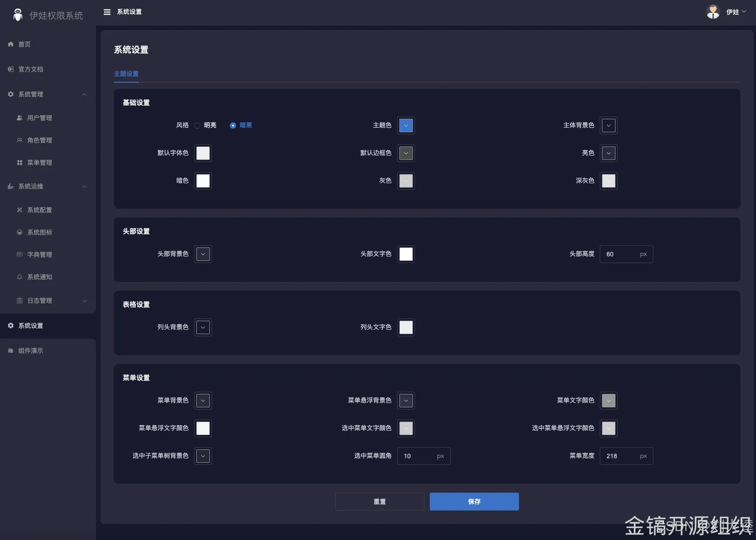This screenshot has height=540, width=756.
Task: Click the 菜单悬浮文字颜色 color swatch
Action: pos(203,428)
